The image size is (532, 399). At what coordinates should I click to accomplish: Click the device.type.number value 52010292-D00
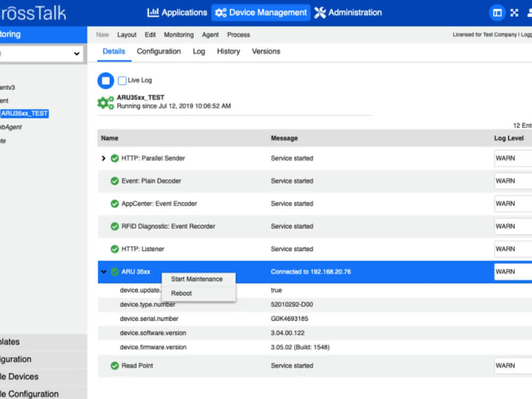[x=292, y=305]
